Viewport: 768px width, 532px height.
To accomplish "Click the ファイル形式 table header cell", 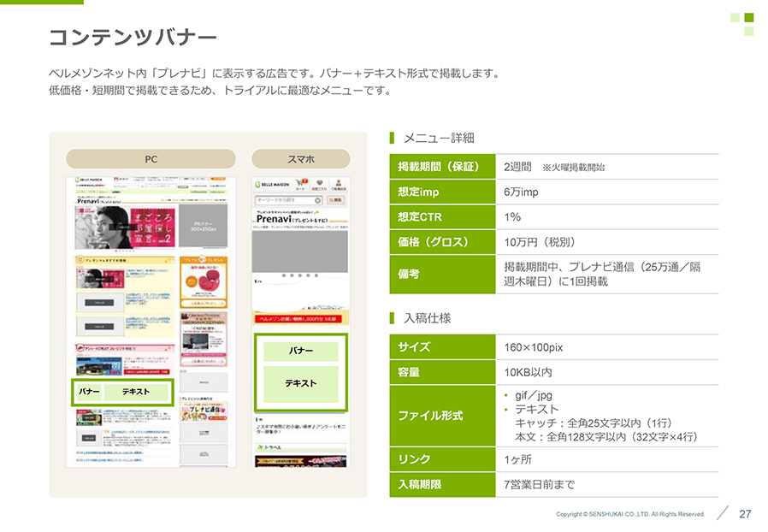I will pos(441,416).
